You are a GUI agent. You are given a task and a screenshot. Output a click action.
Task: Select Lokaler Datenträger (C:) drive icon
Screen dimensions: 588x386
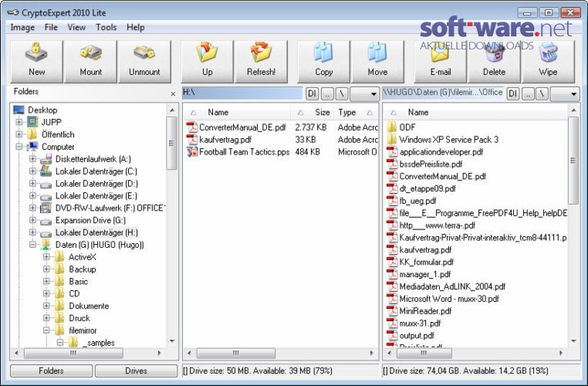point(46,171)
